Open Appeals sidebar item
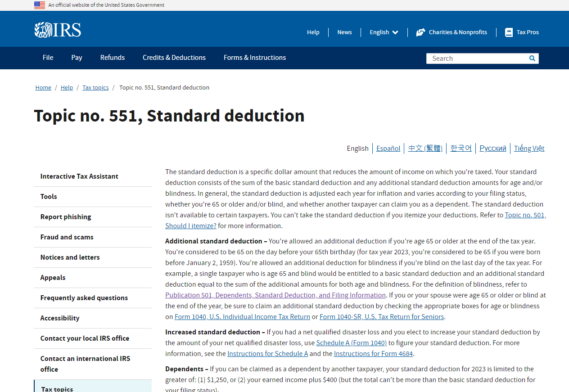The height and width of the screenshot is (392, 569). [x=93, y=278]
